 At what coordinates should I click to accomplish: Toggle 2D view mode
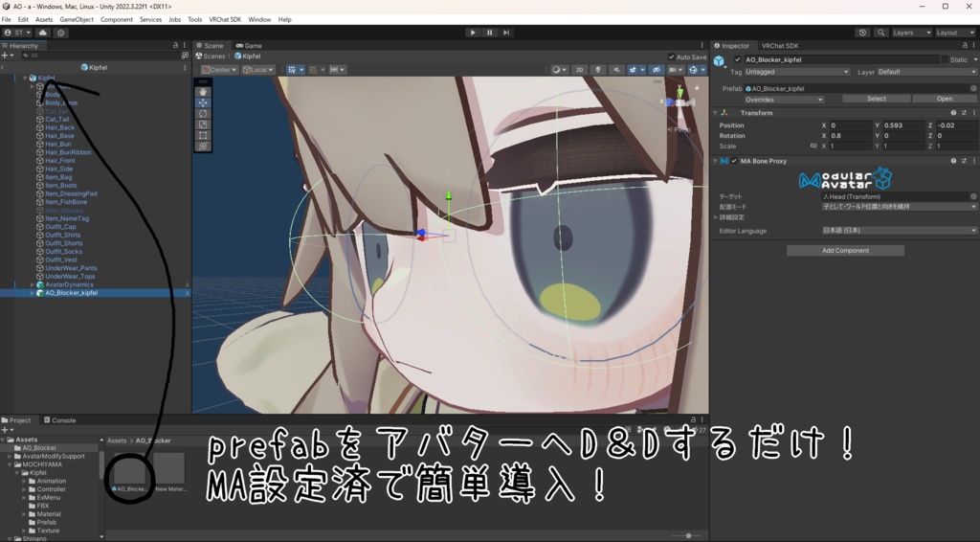[x=579, y=69]
